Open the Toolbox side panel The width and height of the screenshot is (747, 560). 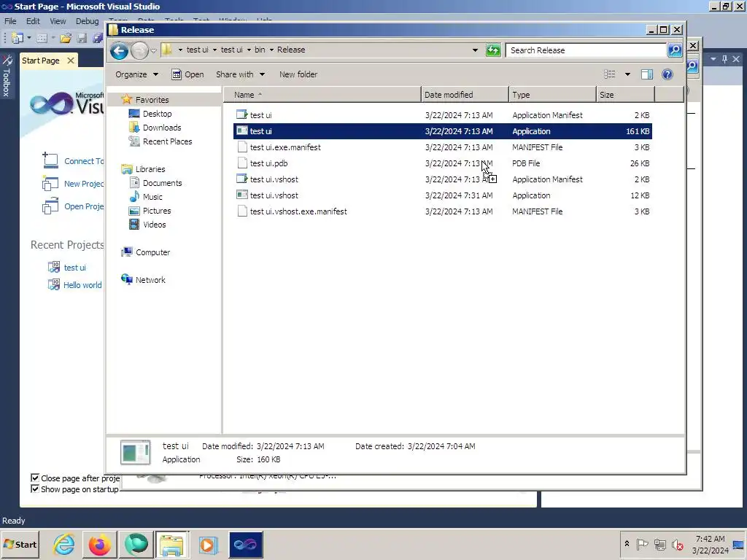(x=7, y=76)
